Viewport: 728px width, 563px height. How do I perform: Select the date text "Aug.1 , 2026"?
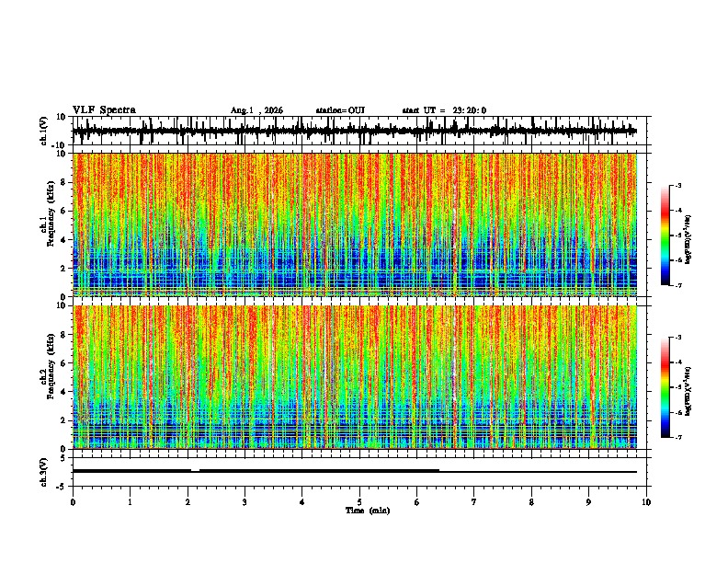256,110
